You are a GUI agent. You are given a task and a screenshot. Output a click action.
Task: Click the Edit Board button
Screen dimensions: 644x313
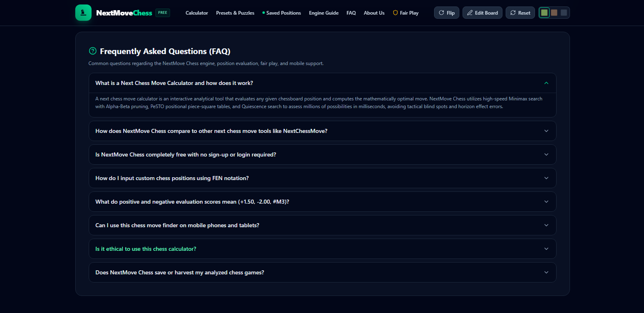(x=482, y=13)
